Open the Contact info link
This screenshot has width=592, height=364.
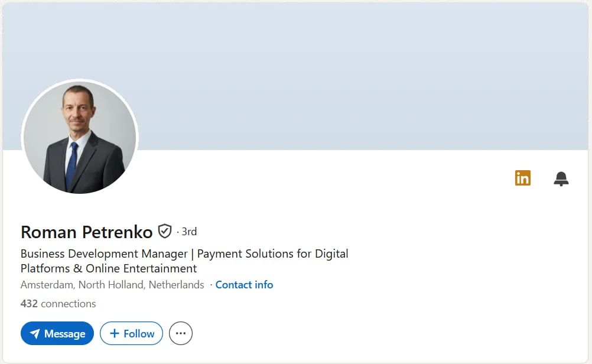[x=244, y=285]
